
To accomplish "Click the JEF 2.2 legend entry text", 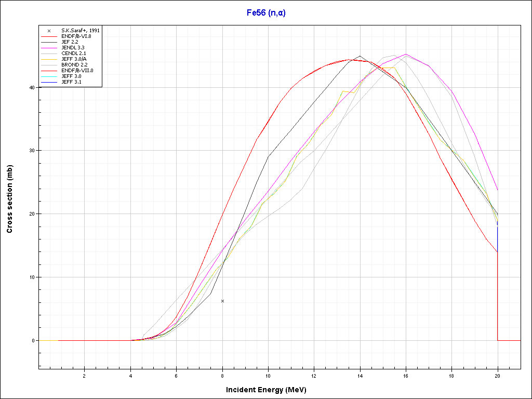I will point(70,42).
